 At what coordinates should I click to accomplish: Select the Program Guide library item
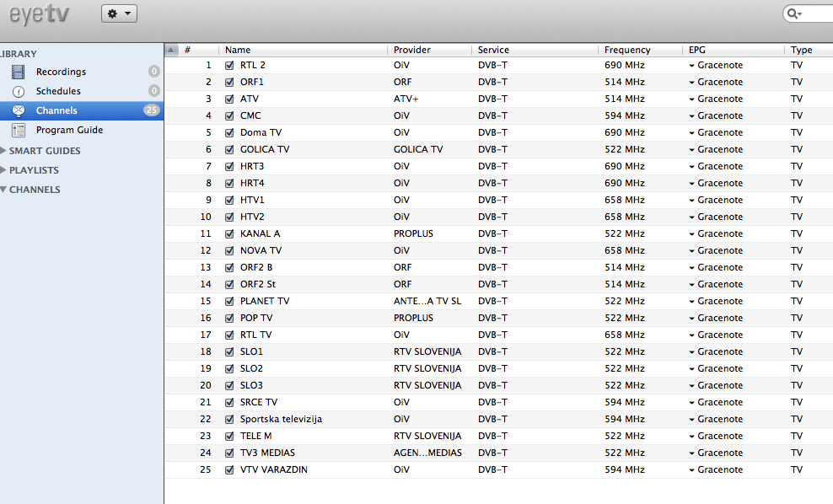pos(69,130)
